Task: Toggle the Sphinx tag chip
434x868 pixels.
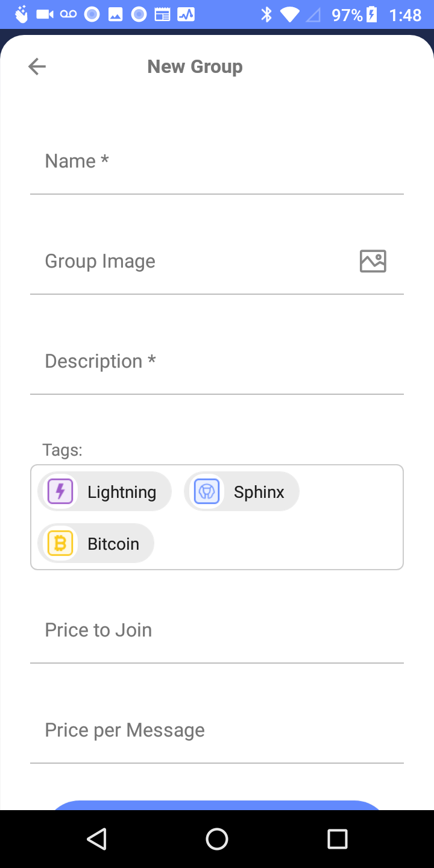Action: 259,492
